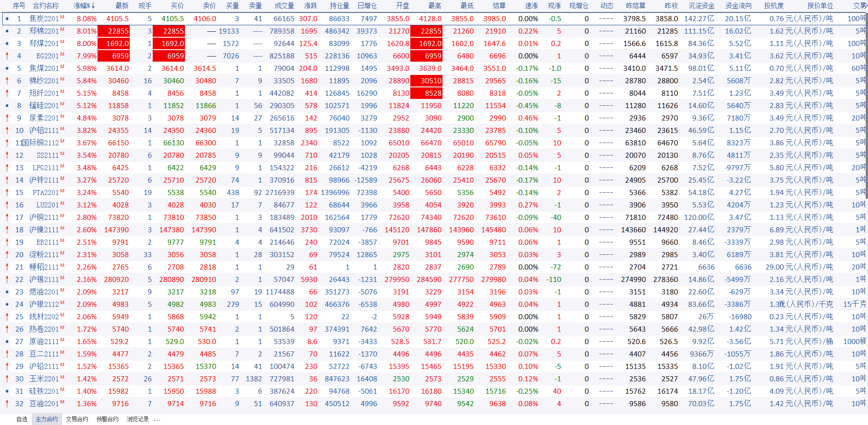Sort by the 投机度 column header

coord(774,6)
